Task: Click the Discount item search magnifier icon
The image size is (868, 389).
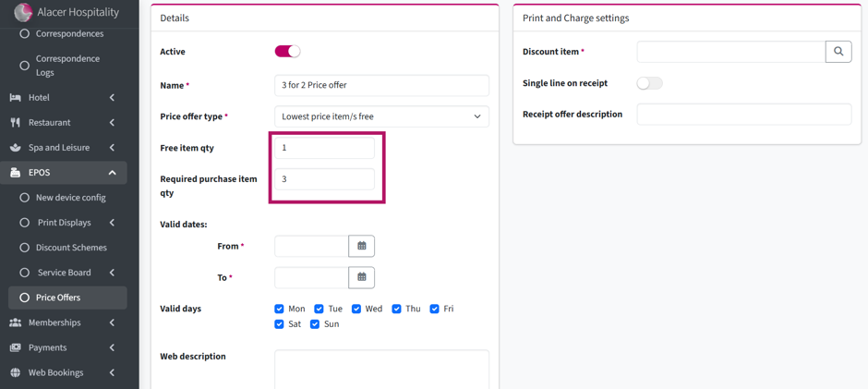Action: (838, 52)
